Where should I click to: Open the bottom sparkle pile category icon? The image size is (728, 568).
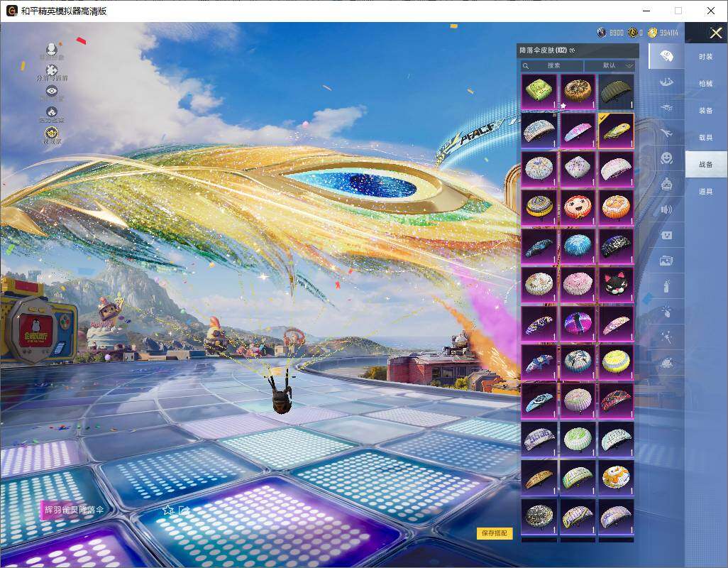(667, 362)
